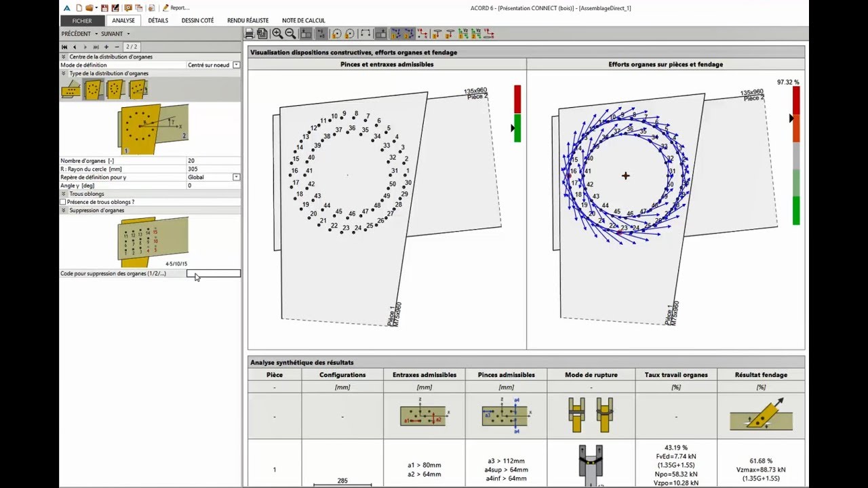
Task: Click the new document icon
Action: 79,8
